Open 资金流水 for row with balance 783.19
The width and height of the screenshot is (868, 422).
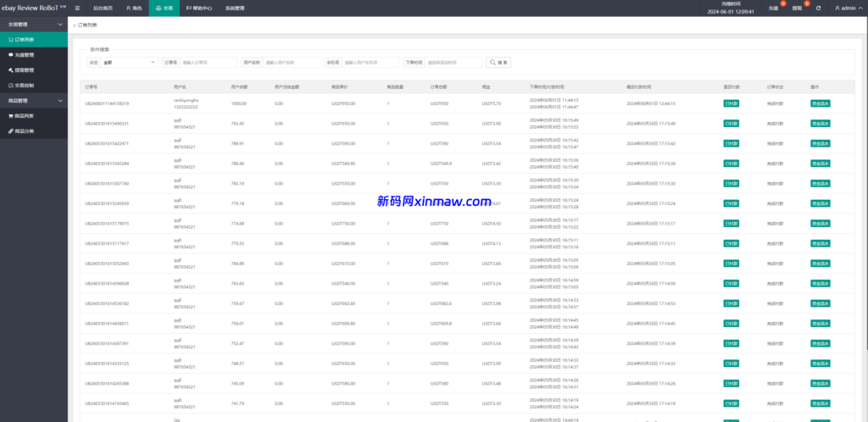pos(821,183)
